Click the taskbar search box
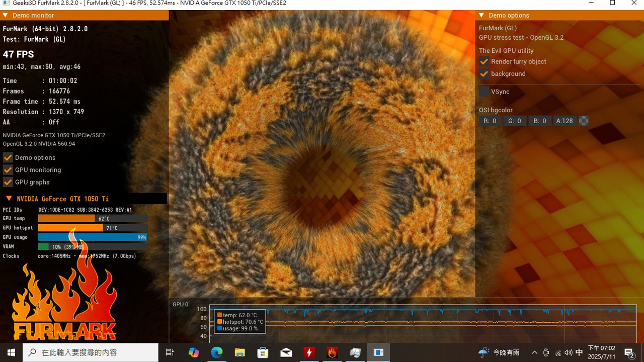Screen dimensions: 644x362 tap(91, 352)
